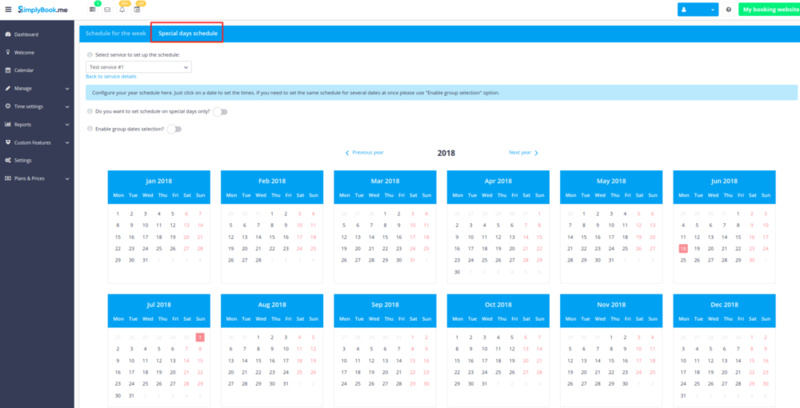The width and height of the screenshot is (800, 408).
Task: Open the user account dropdown
Action: (x=697, y=9)
